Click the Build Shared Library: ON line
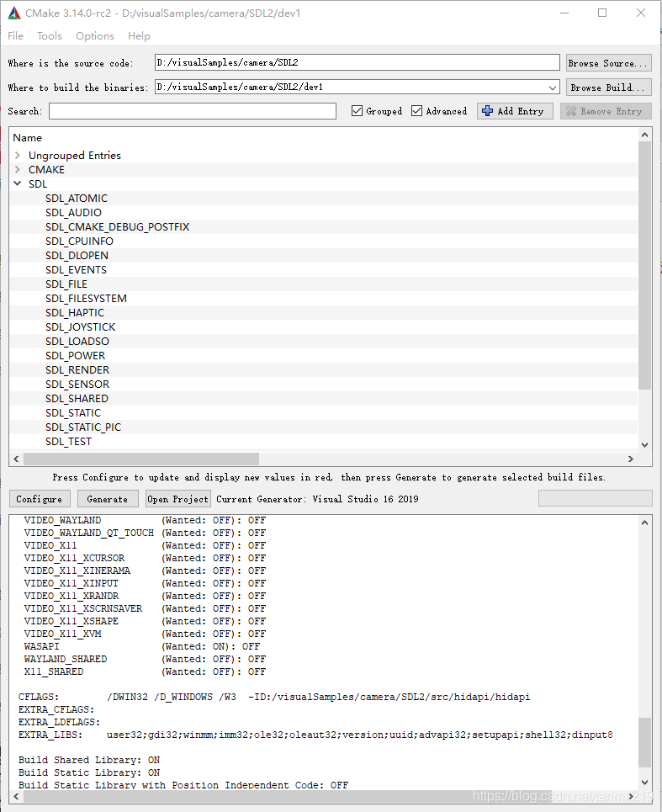662x812 pixels. click(x=89, y=760)
